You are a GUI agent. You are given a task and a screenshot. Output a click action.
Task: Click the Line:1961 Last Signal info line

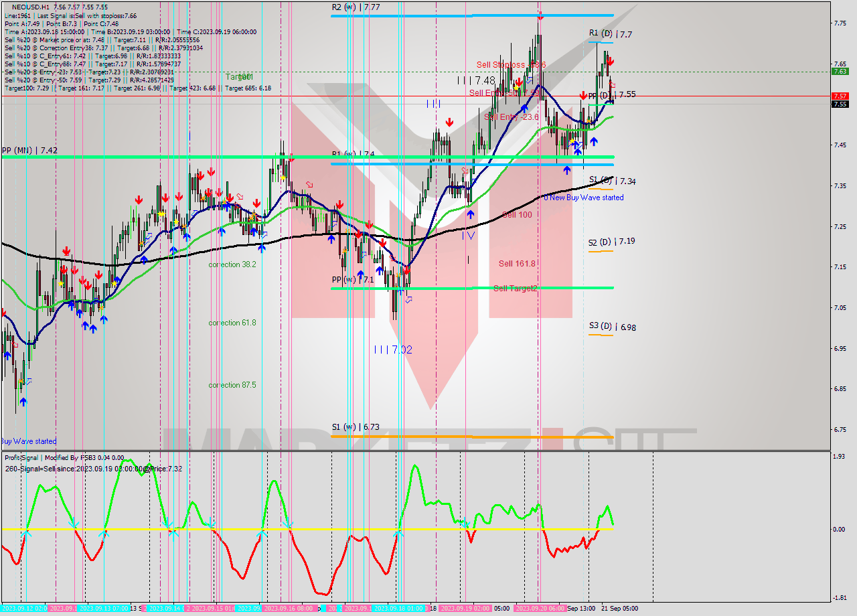[70, 15]
